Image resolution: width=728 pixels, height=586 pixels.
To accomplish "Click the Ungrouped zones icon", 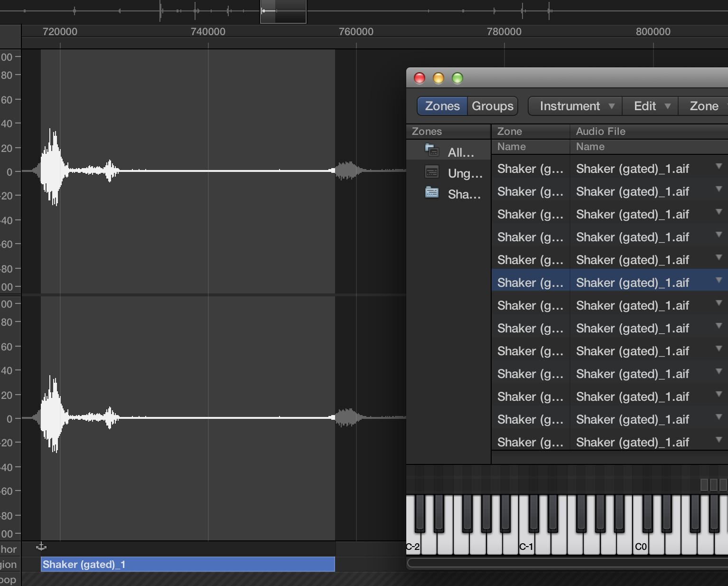I will [x=431, y=172].
